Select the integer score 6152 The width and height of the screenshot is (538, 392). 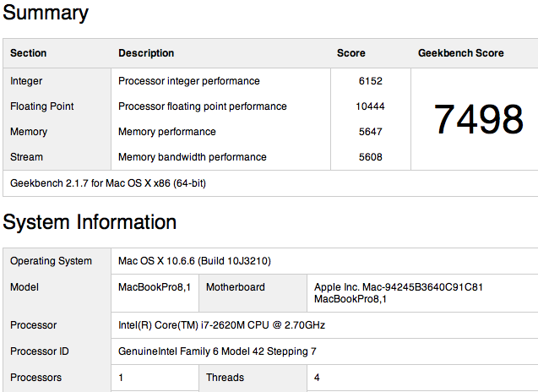tap(371, 81)
